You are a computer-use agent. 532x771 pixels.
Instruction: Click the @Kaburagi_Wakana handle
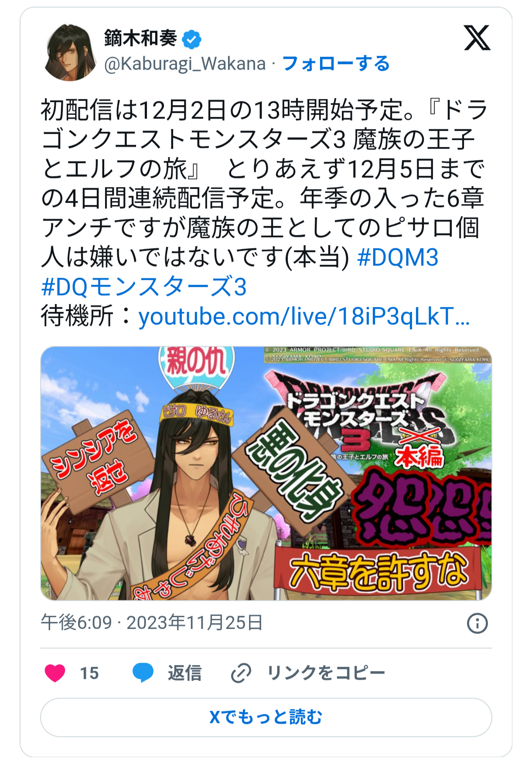point(185,64)
